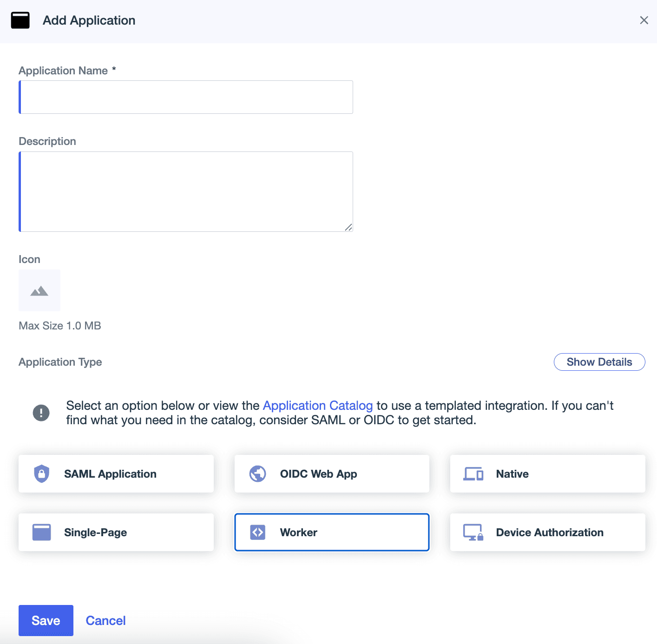The height and width of the screenshot is (644, 657).
Task: Click the Device Authorization monitor icon
Action: [x=473, y=532]
